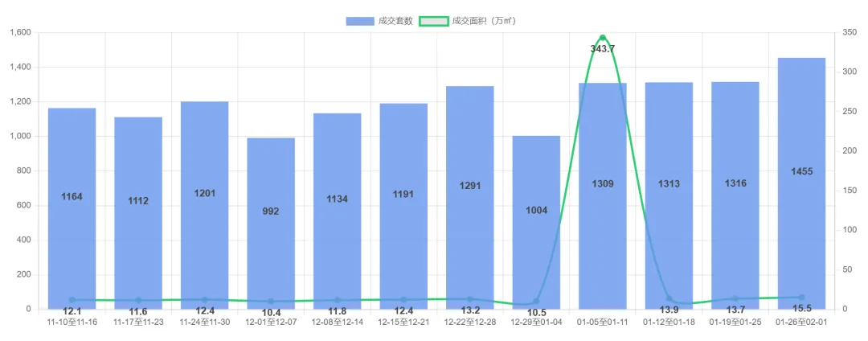Screen dimensions: 868x341
Task: Click x-axis label 01-19至01-25
Action: point(735,323)
